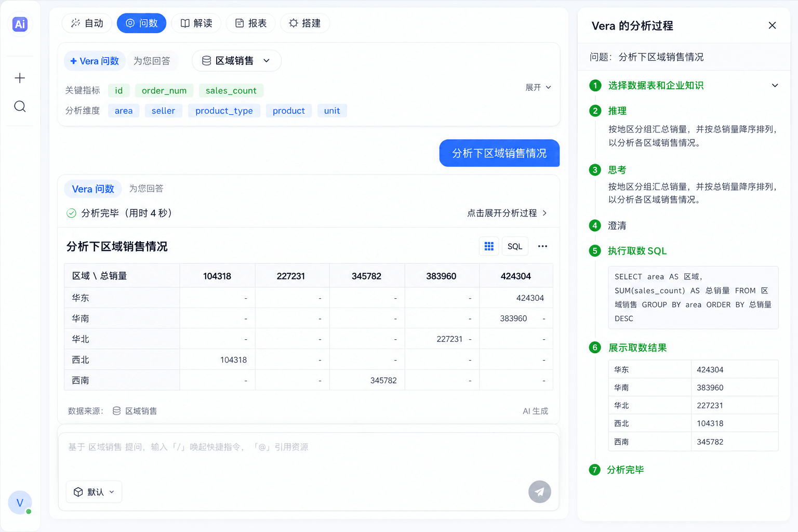Image resolution: width=798 pixels, height=532 pixels.
Task: Select the seller dimension tag
Action: coord(163,111)
